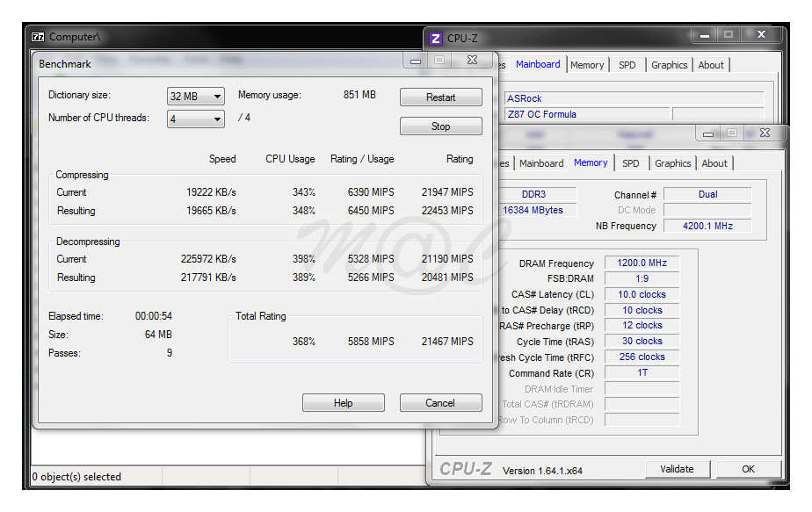Open the SPD tab in front CPU-Z window

pos(631,163)
